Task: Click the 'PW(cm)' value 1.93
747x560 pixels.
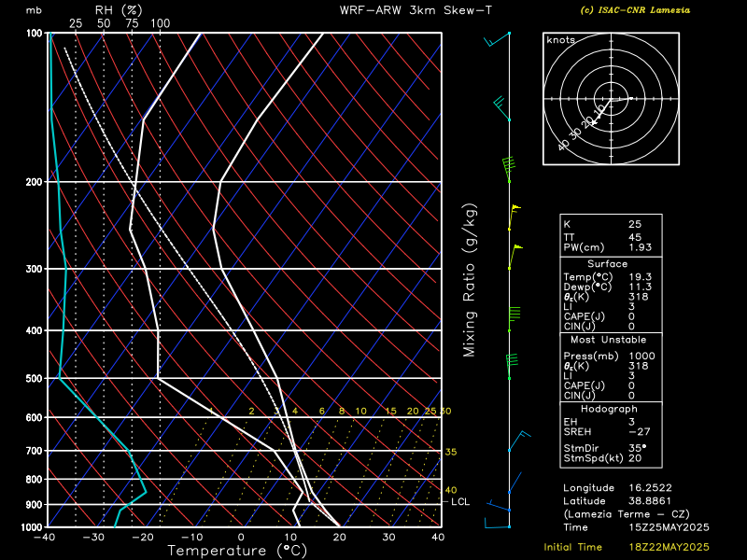Action: (x=640, y=247)
